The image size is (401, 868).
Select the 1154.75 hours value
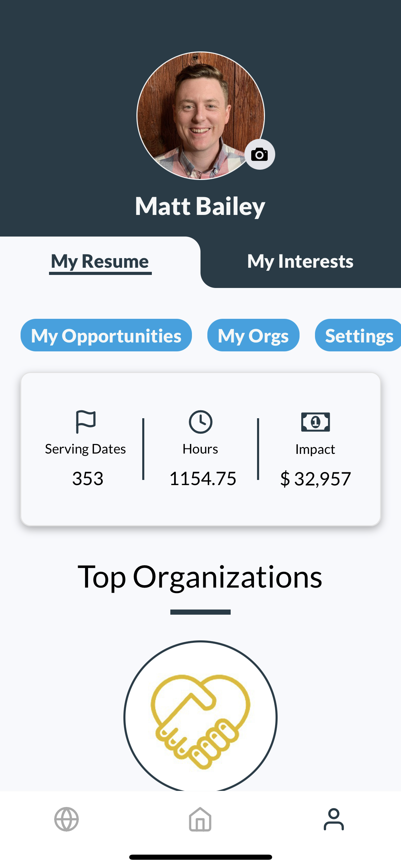[203, 479]
